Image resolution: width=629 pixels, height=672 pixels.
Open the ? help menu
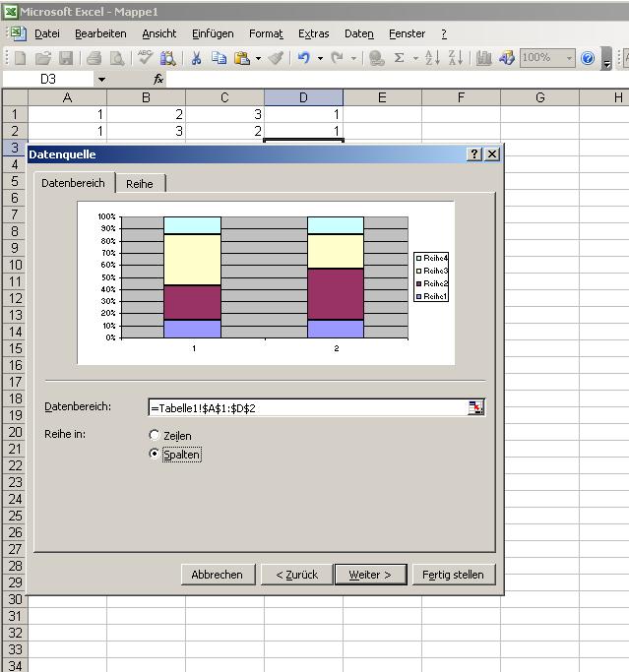[x=444, y=33]
